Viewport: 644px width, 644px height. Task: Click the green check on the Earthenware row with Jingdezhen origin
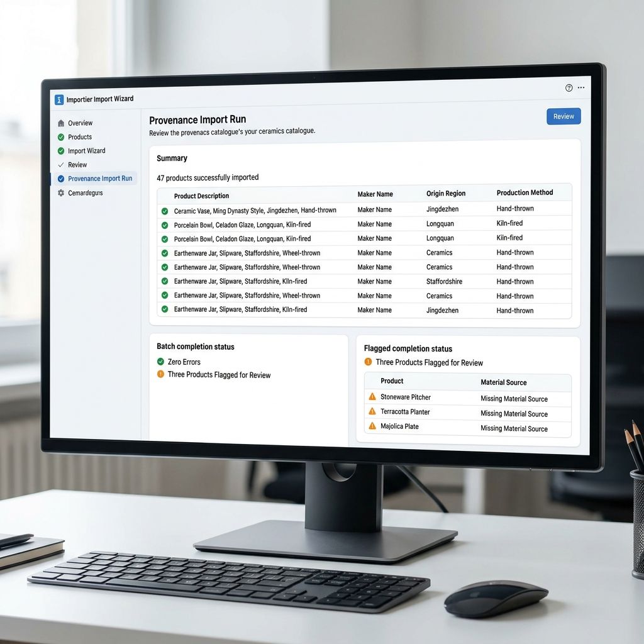coord(165,309)
